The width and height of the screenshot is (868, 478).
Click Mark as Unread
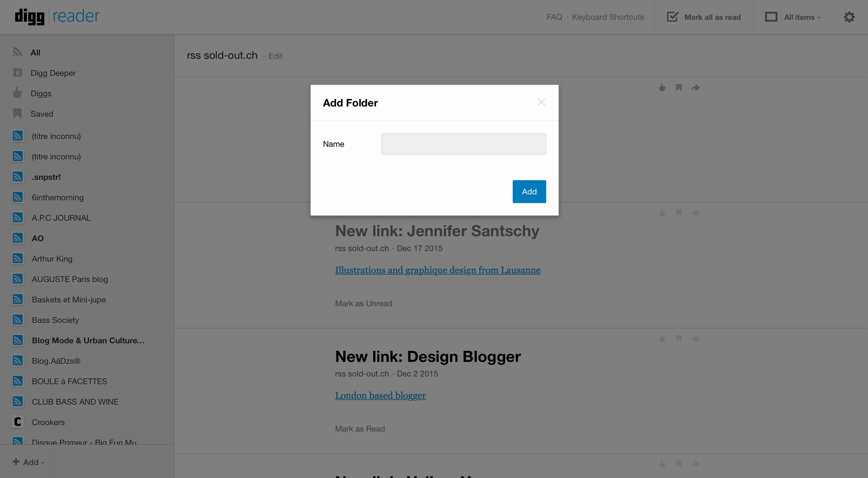coord(363,303)
